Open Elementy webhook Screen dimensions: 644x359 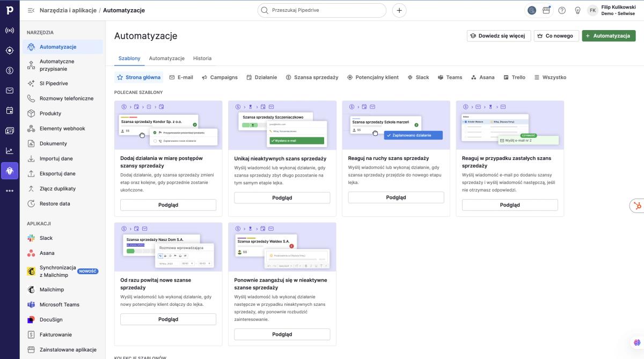tap(63, 128)
